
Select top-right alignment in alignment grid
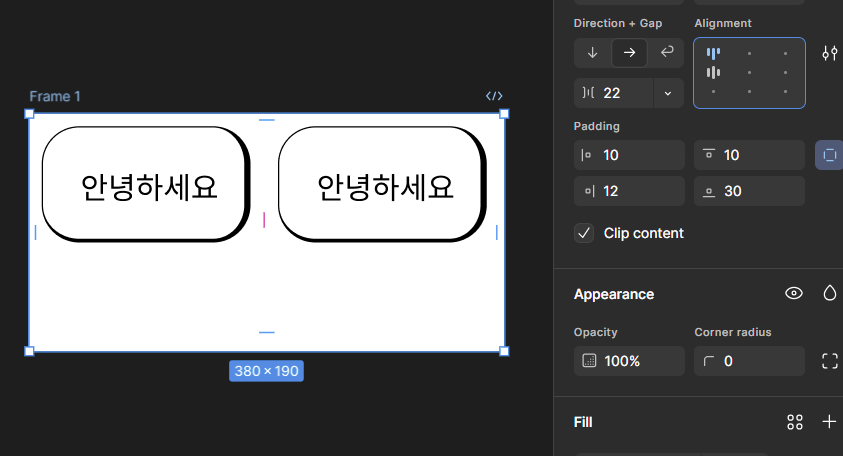pyautogui.click(x=785, y=53)
